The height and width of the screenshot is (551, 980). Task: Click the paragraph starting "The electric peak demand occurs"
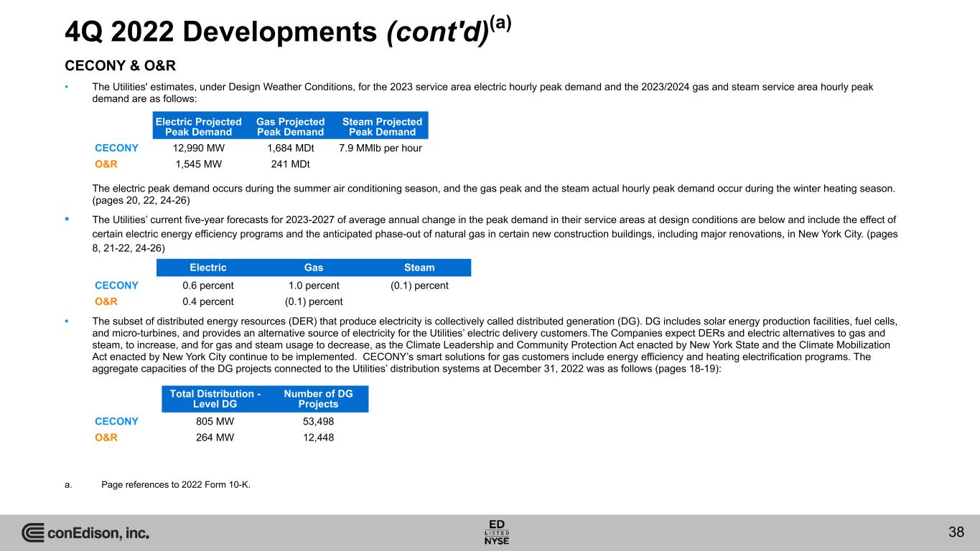pos(494,194)
